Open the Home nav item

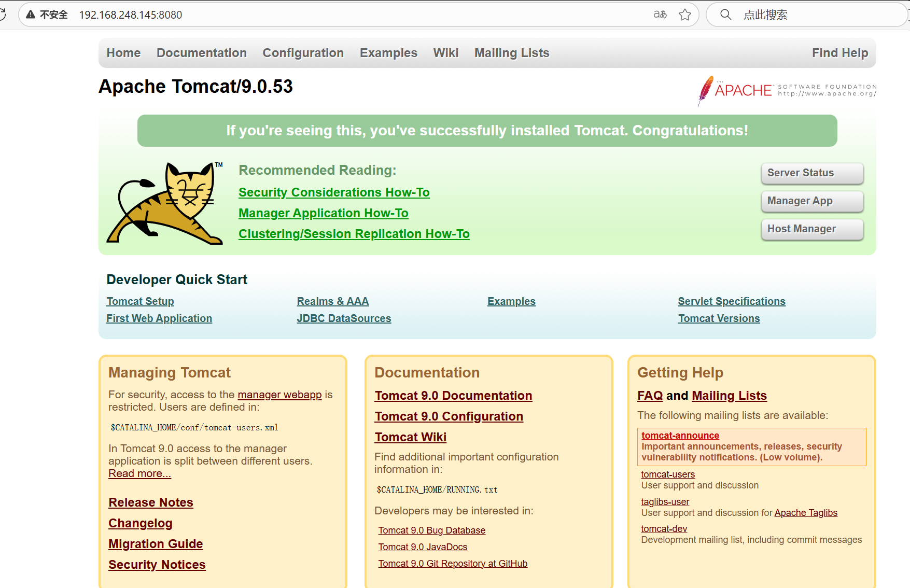click(x=123, y=53)
